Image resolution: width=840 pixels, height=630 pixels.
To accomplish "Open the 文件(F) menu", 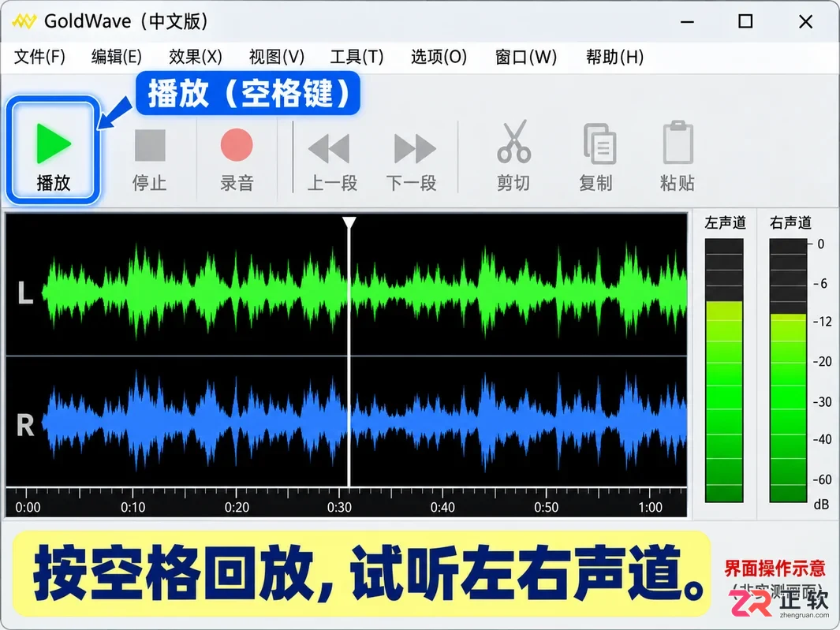I will click(x=39, y=56).
